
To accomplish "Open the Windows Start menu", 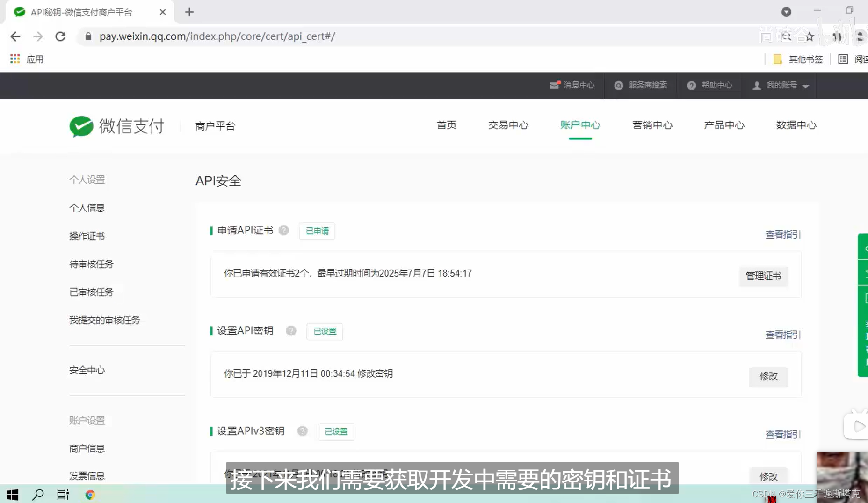I will coord(12,494).
